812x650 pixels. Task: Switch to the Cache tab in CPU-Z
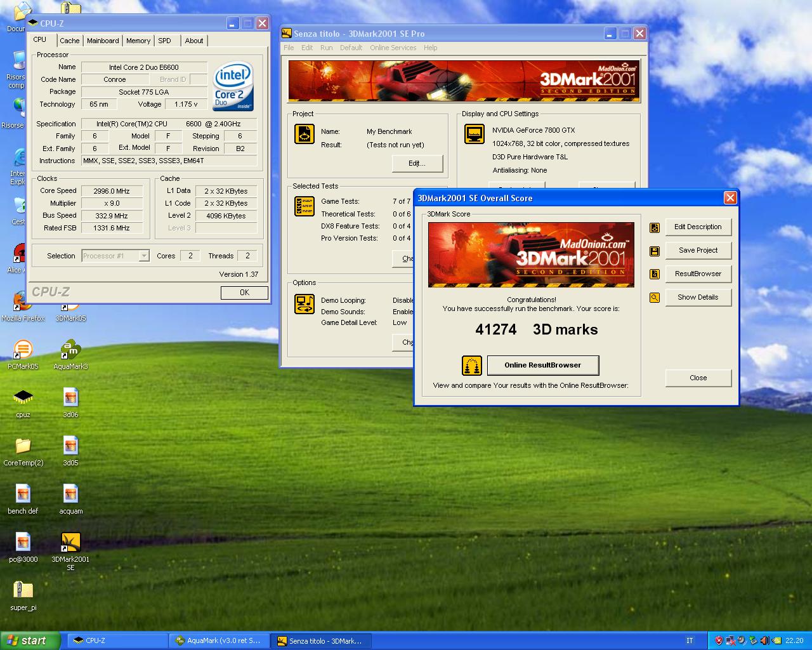pos(70,41)
